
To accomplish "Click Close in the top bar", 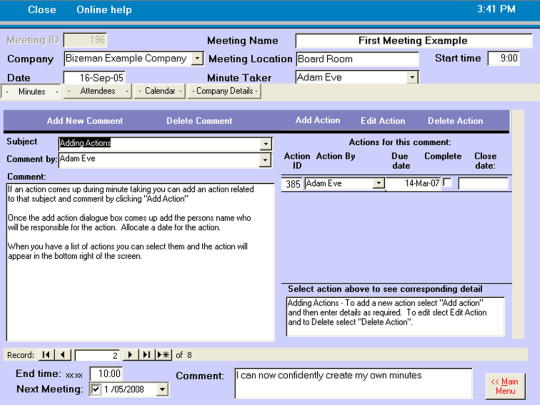I will (42, 10).
